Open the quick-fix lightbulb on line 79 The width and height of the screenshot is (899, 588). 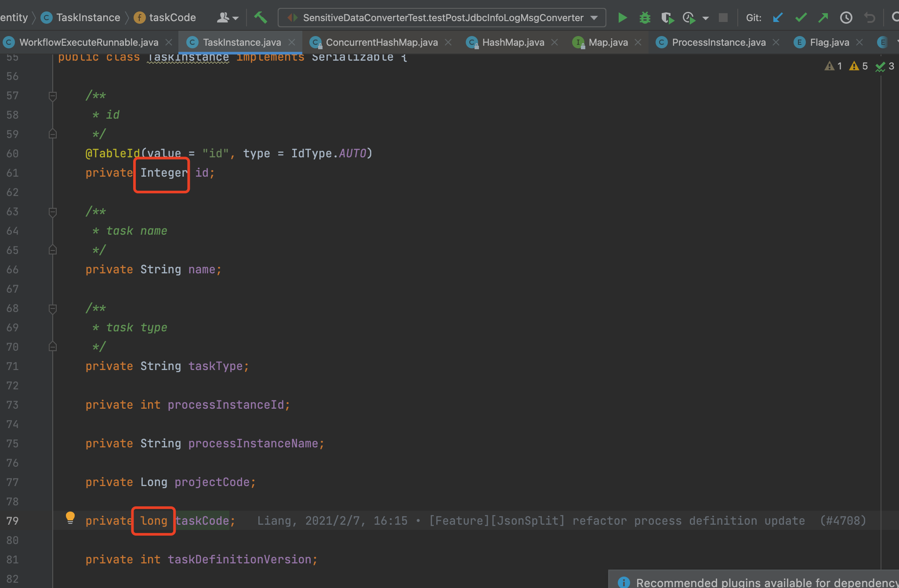point(71,517)
